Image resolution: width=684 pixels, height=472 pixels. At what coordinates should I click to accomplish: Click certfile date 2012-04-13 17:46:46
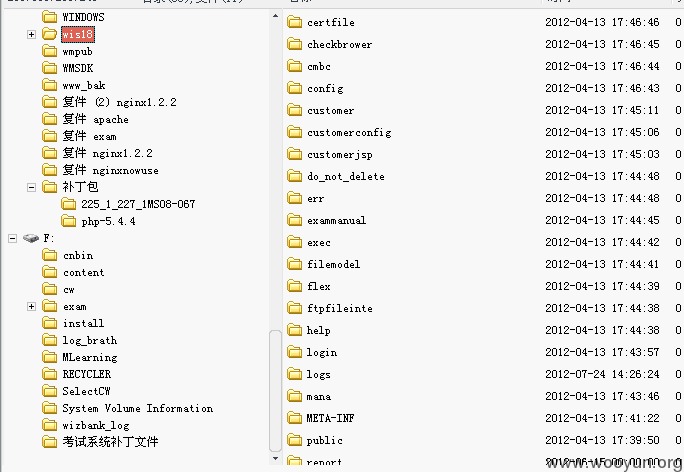tap(602, 22)
